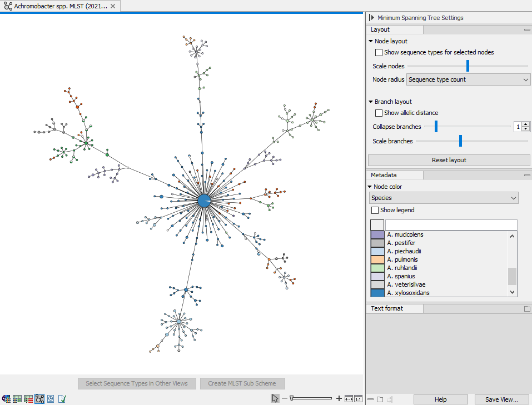Select the Achromobacter spp. MLST tab

point(56,6)
